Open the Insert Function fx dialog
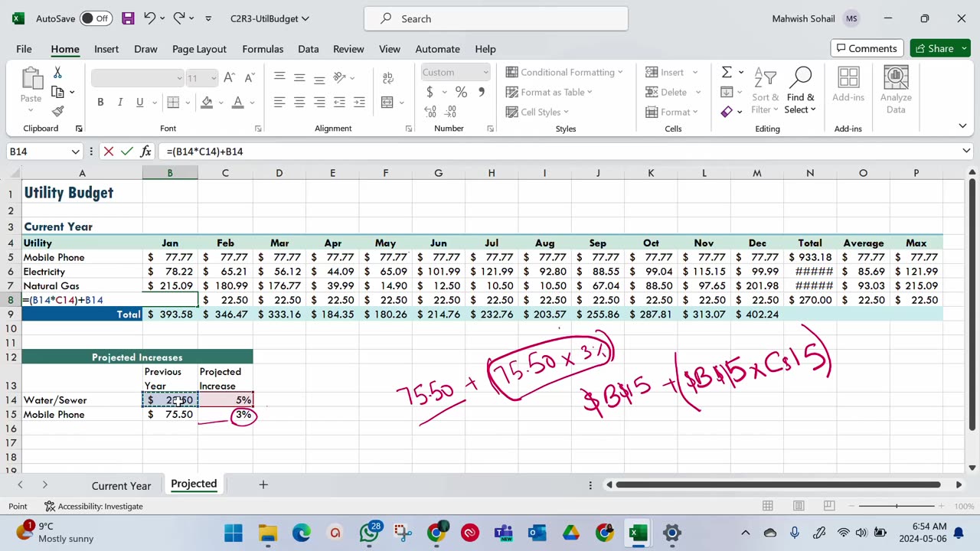The image size is (980, 551). (x=145, y=152)
